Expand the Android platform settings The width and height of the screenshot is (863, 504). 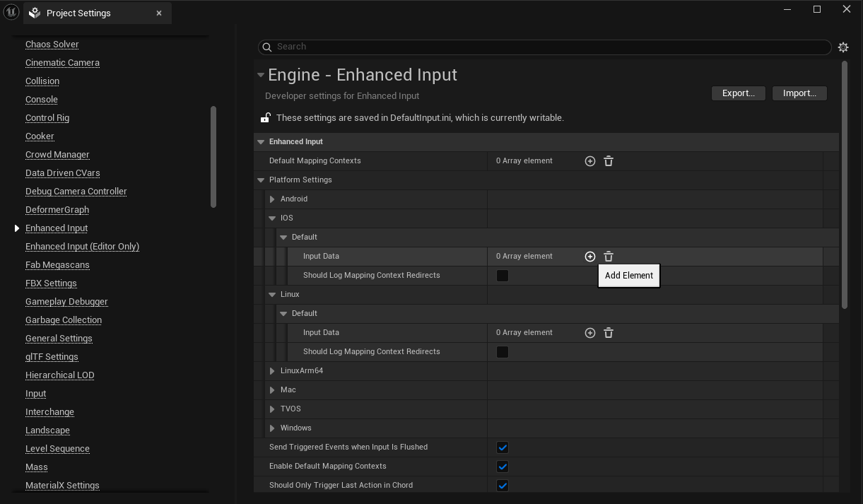point(272,199)
